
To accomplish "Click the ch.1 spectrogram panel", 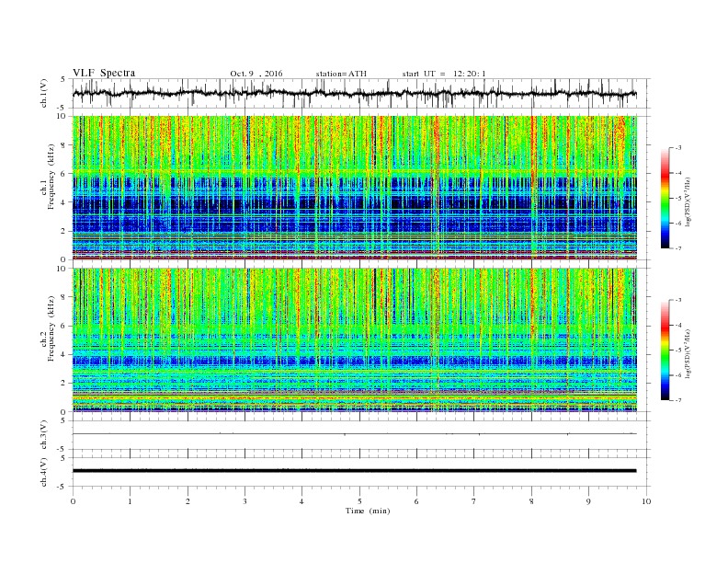I will click(x=355, y=188).
